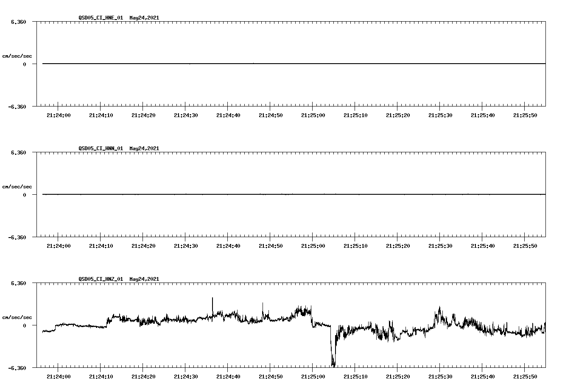Viewport: 576px width, 392px height.
Task: Click the -6.360 label on the HNE plot
Action: (x=18, y=106)
